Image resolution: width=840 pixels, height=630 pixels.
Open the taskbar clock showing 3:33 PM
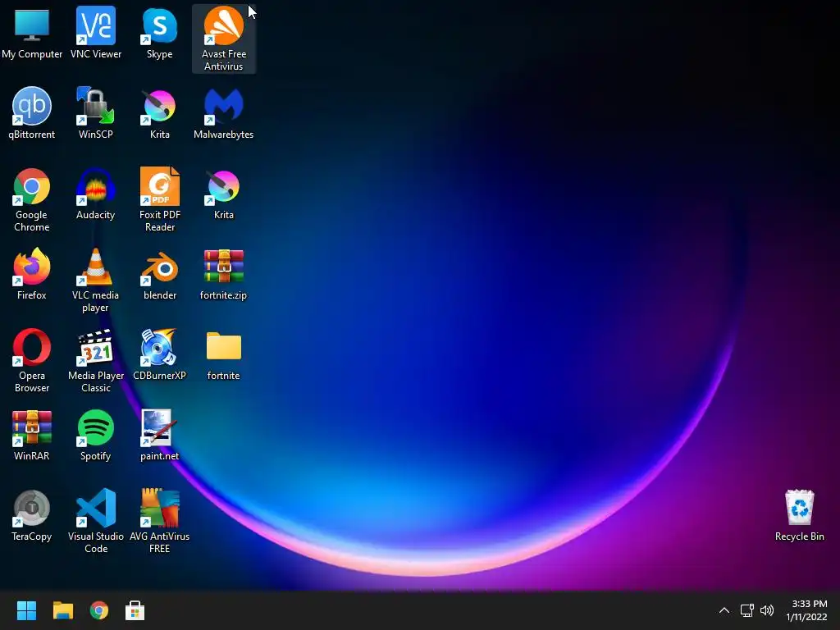pos(807,610)
